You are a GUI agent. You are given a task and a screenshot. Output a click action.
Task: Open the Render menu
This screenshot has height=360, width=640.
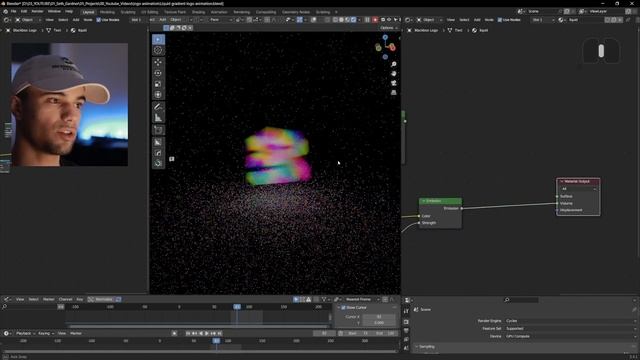pyautogui.click(x=37, y=11)
